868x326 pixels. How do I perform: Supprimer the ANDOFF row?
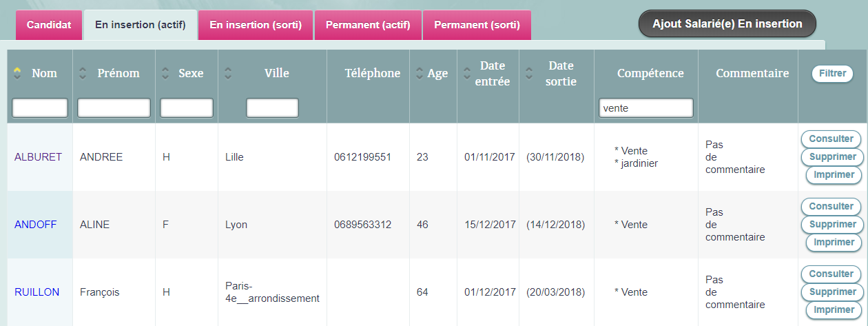(x=832, y=225)
